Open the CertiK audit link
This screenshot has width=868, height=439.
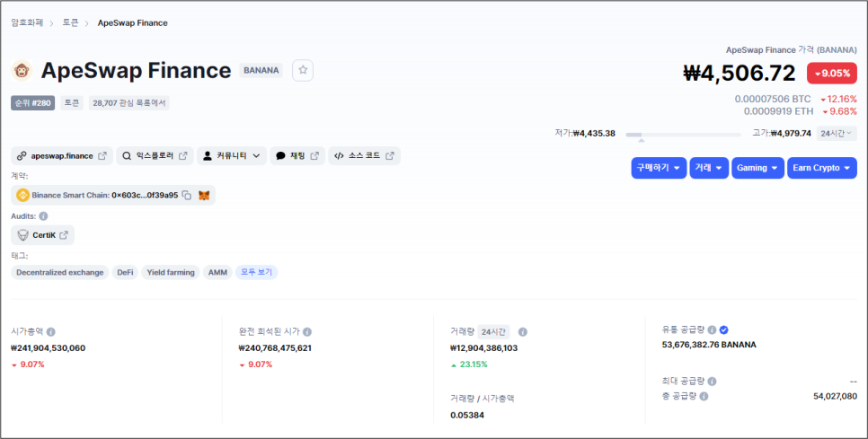(42, 235)
